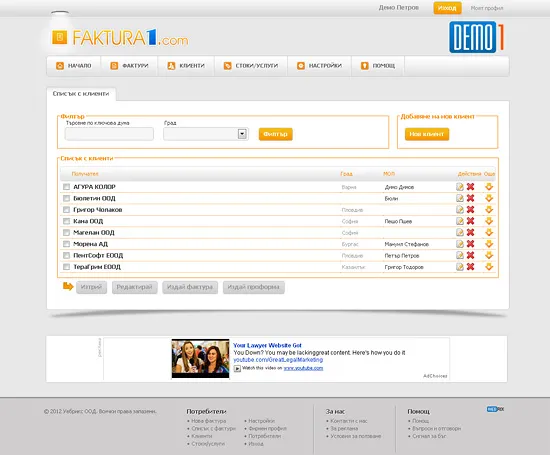Click the edit icon for ТераГрин ЕООД
This screenshot has width=550, height=455.
[x=460, y=267]
